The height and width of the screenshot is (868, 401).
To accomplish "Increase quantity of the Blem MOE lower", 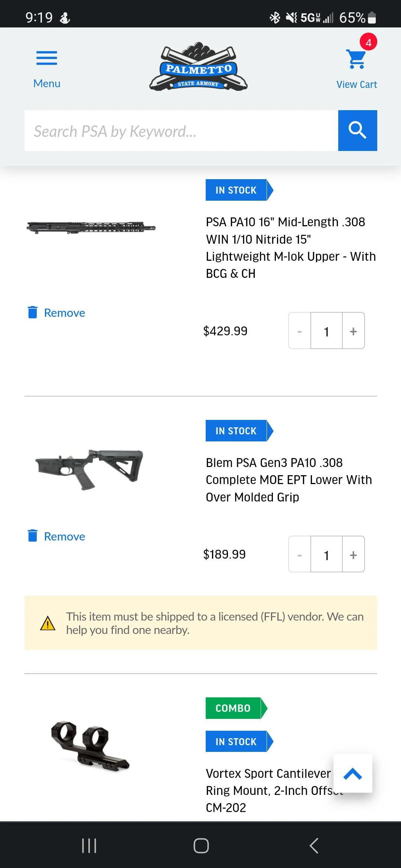I will [x=353, y=555].
